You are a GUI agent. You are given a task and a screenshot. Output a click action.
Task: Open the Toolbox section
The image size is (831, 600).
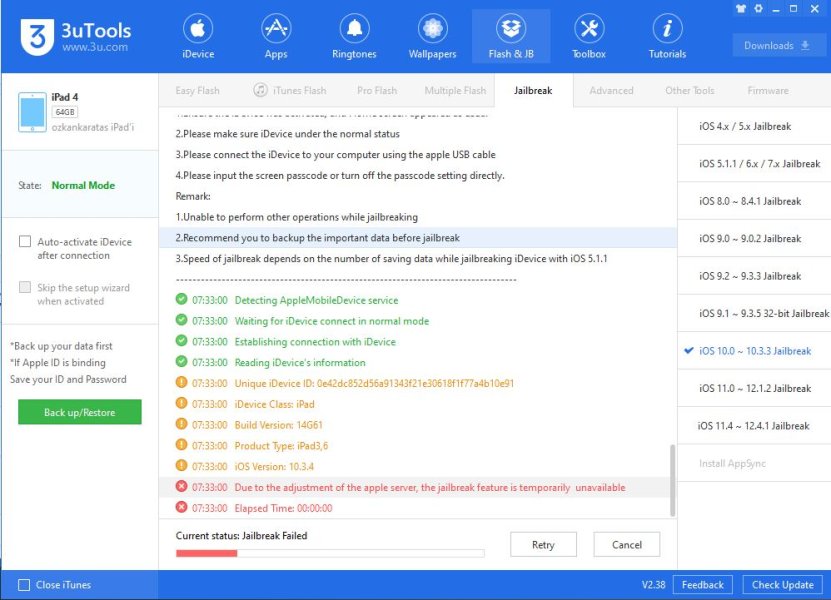pyautogui.click(x=589, y=36)
